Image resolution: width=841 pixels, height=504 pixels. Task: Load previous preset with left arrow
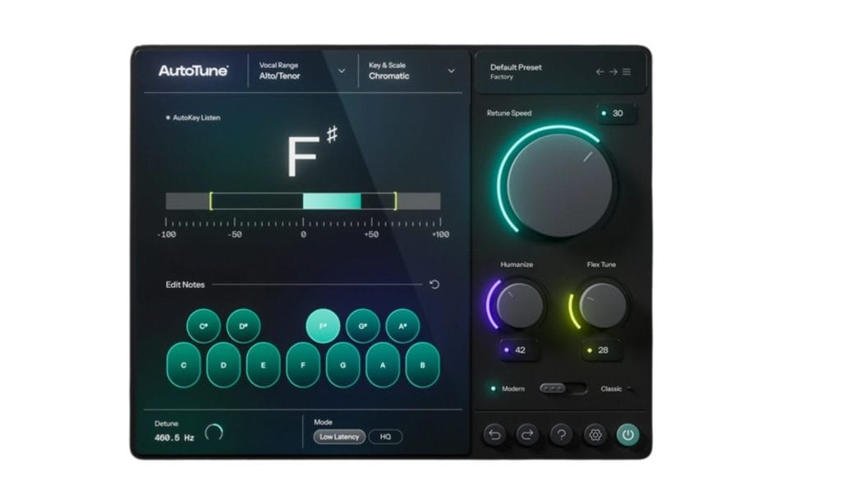600,72
